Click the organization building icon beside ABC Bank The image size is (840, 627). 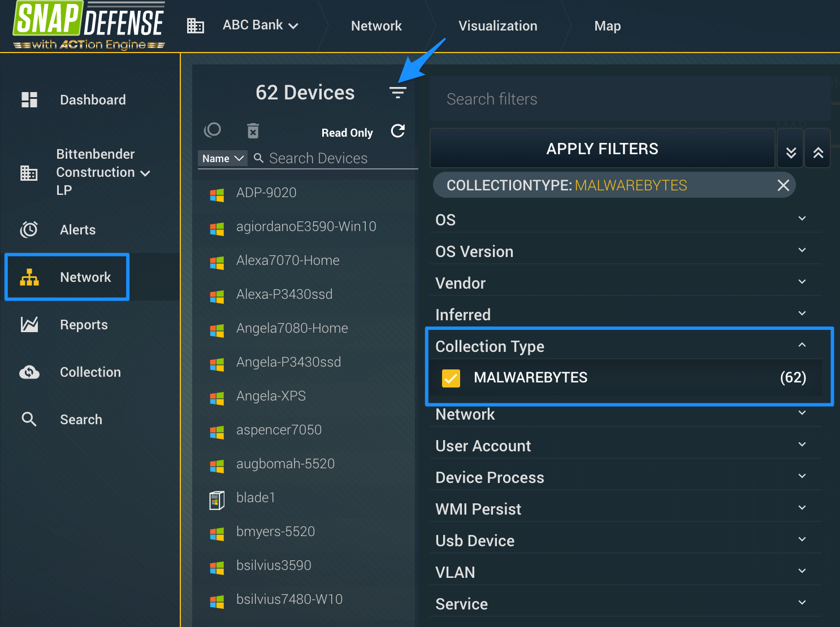tap(196, 26)
